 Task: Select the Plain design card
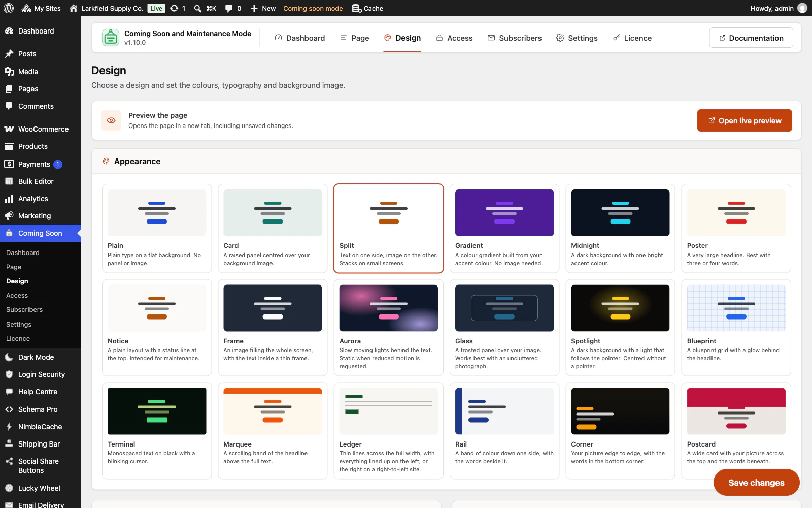(x=157, y=229)
